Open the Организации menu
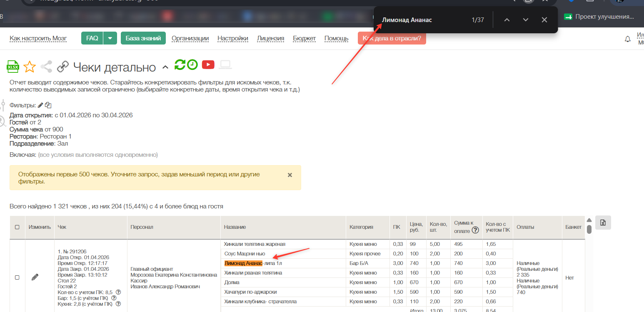The height and width of the screenshot is (312, 644). point(190,38)
